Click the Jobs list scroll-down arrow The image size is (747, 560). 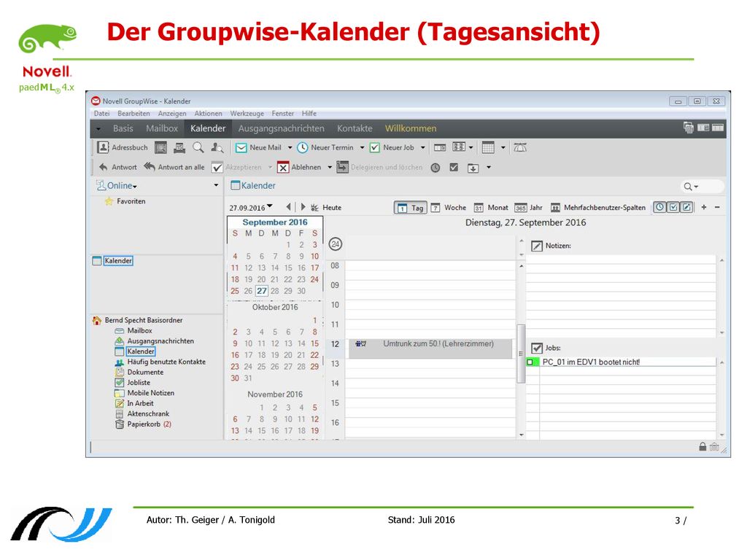(x=721, y=435)
